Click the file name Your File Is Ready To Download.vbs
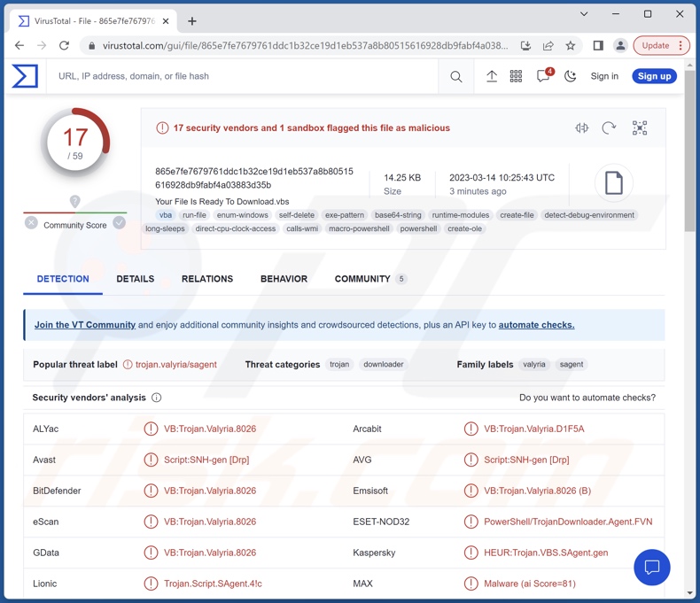The width and height of the screenshot is (700, 603). (x=222, y=202)
